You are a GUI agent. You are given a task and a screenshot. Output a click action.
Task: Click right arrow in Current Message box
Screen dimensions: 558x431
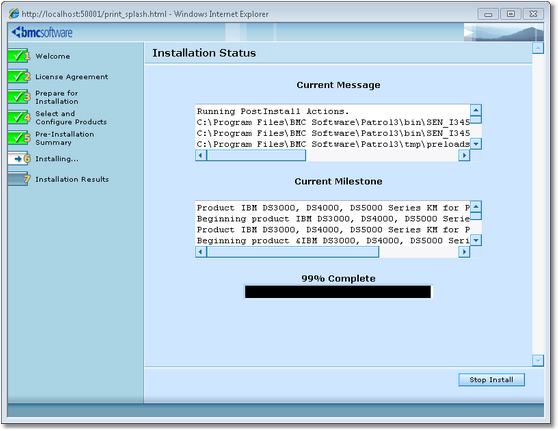(x=464, y=155)
